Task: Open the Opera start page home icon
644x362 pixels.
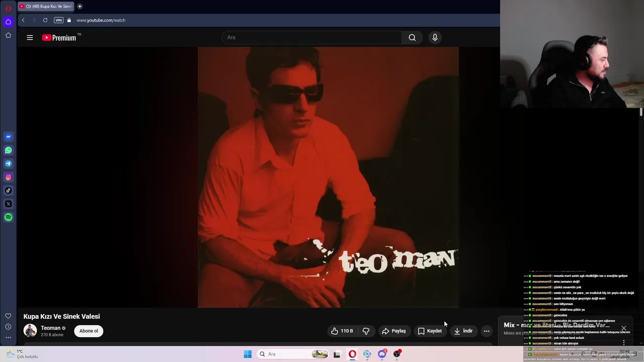Action: pyautogui.click(x=8, y=22)
